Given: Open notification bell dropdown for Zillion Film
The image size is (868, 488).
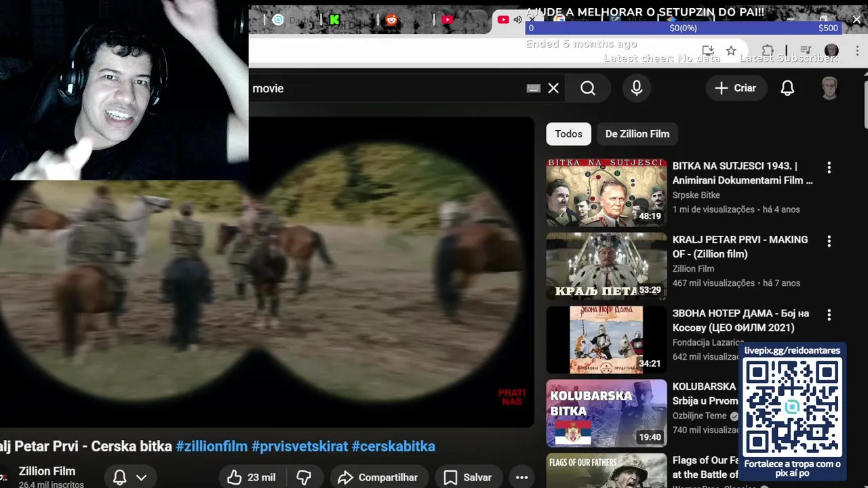Looking at the screenshot, I should coord(130,477).
